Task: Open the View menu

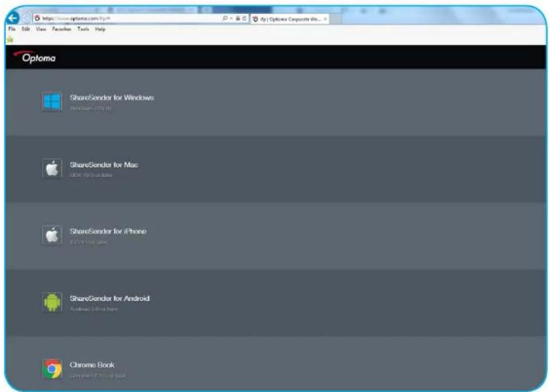Action: click(41, 29)
